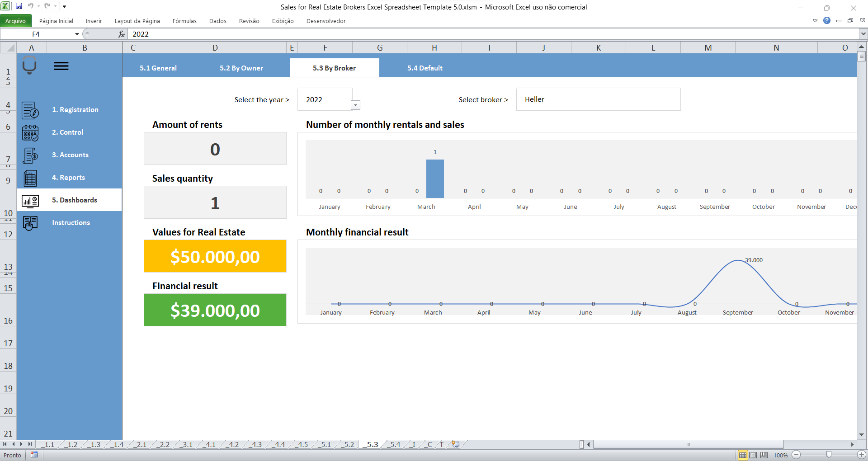
Task: Click the Control calendar icon
Action: (x=30, y=133)
